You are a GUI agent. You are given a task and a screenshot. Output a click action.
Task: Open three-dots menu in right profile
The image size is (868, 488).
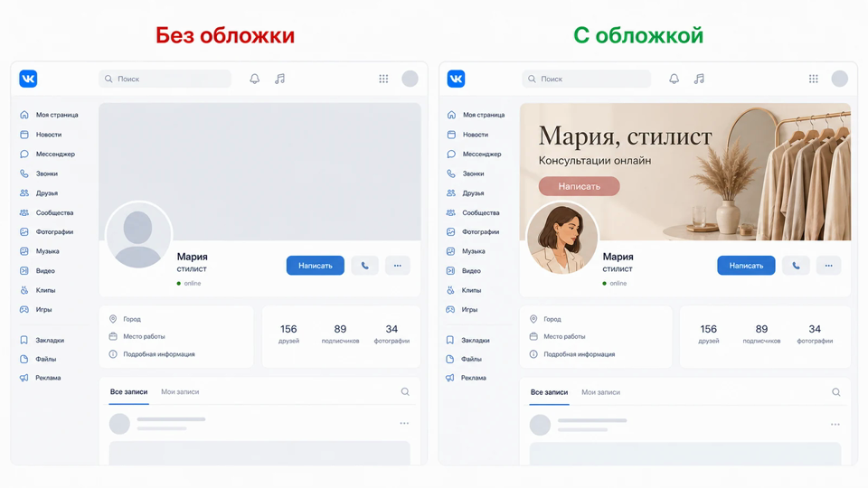[x=829, y=266]
